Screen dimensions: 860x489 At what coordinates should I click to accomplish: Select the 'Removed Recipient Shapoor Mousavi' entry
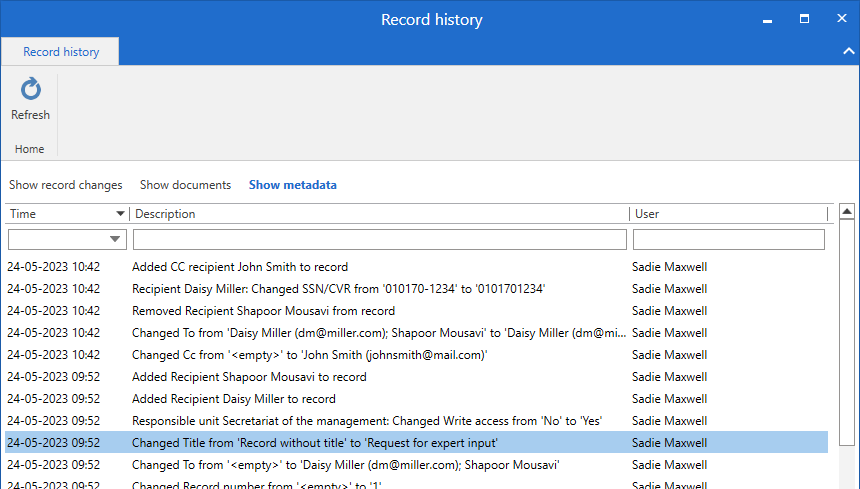click(x=263, y=311)
